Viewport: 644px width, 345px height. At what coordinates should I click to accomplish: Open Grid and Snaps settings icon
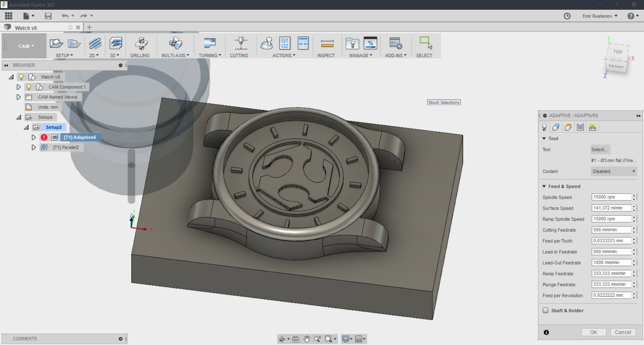click(x=359, y=339)
